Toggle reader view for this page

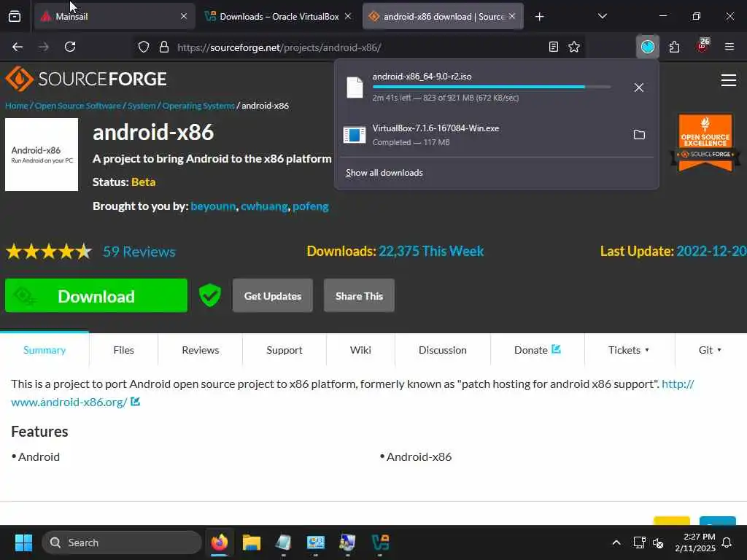pos(553,47)
